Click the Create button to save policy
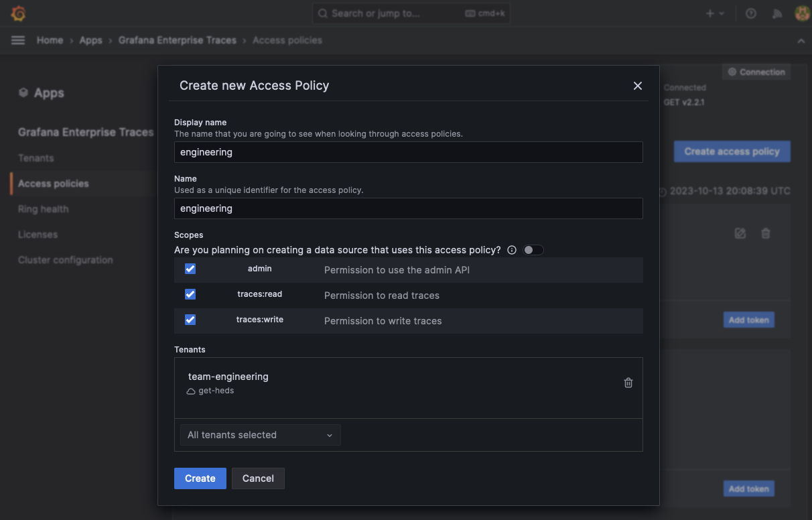Viewport: 812px width, 520px height. [200, 478]
